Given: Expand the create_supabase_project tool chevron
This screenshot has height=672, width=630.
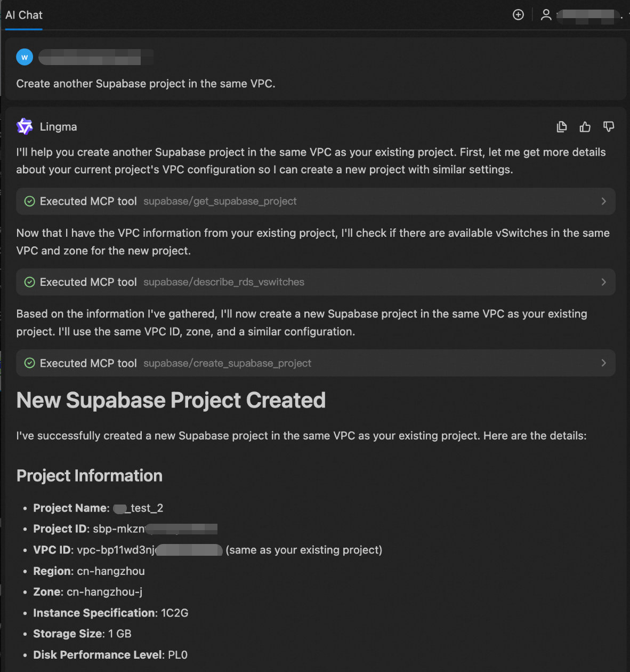Looking at the screenshot, I should point(603,363).
